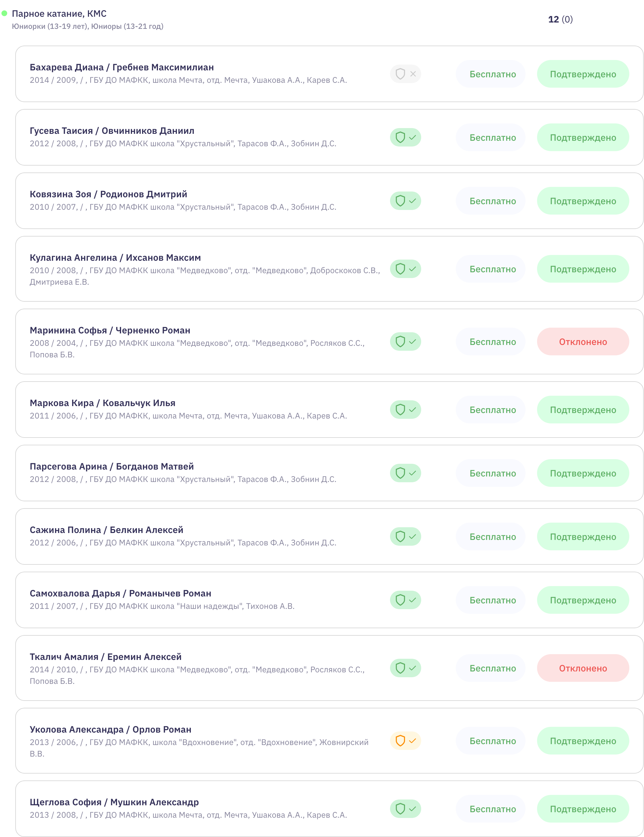Click the shield badge for Маркова Кира
This screenshot has height=837, width=644.
click(405, 410)
